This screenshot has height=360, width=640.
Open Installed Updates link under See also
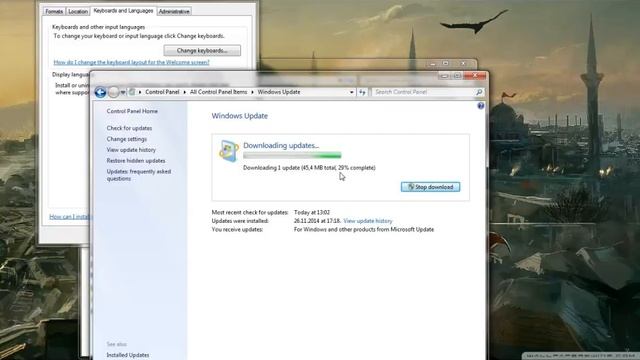[128, 355]
